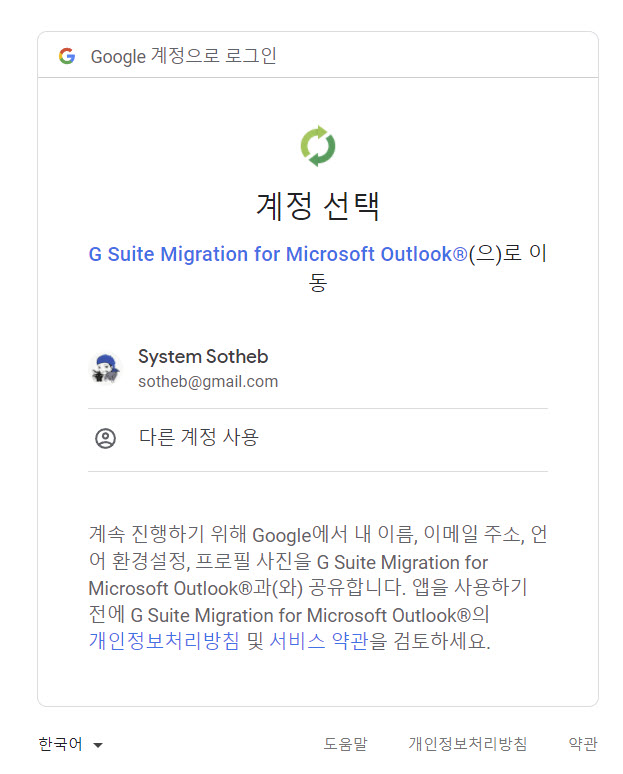The width and height of the screenshot is (623, 774).
Task: Open the 한국어 language dropdown
Action: [71, 744]
